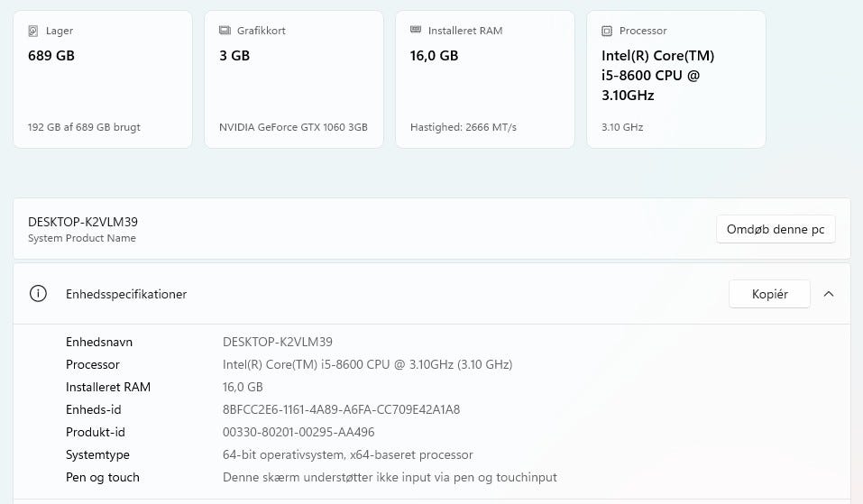Click the Grafikkort graphics card icon
Screen dimensions: 863x504
pyautogui.click(x=225, y=31)
